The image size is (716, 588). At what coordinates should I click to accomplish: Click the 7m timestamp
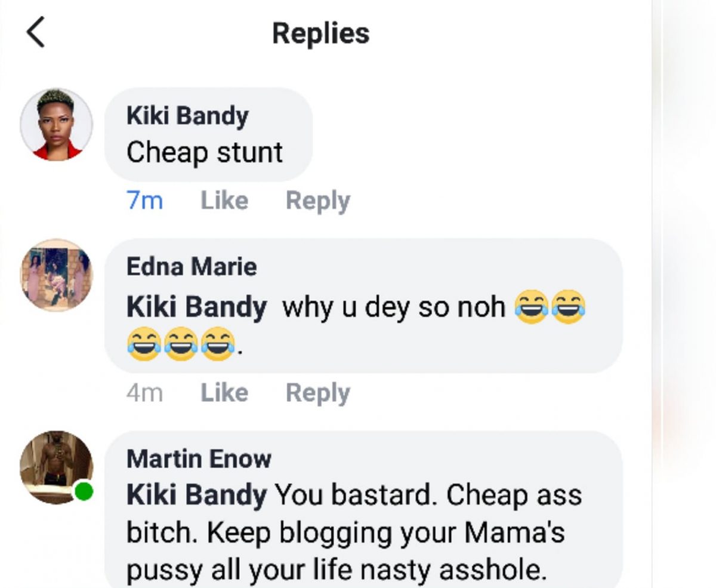point(144,201)
